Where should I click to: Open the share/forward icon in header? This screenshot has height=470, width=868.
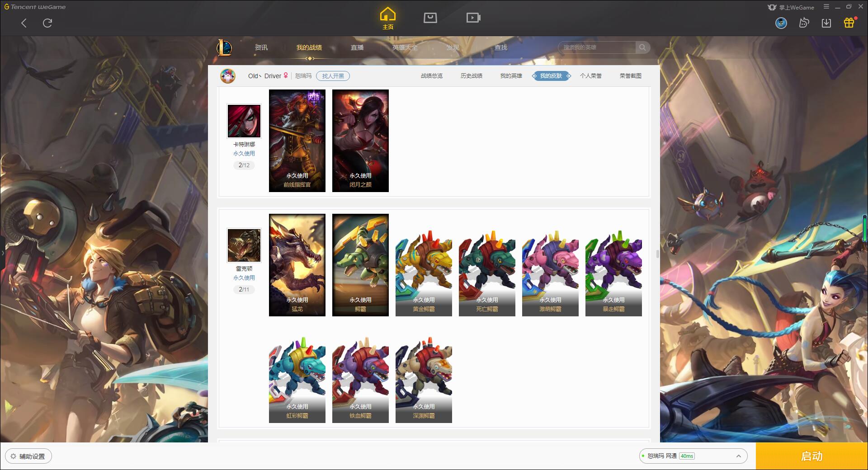[x=804, y=23]
